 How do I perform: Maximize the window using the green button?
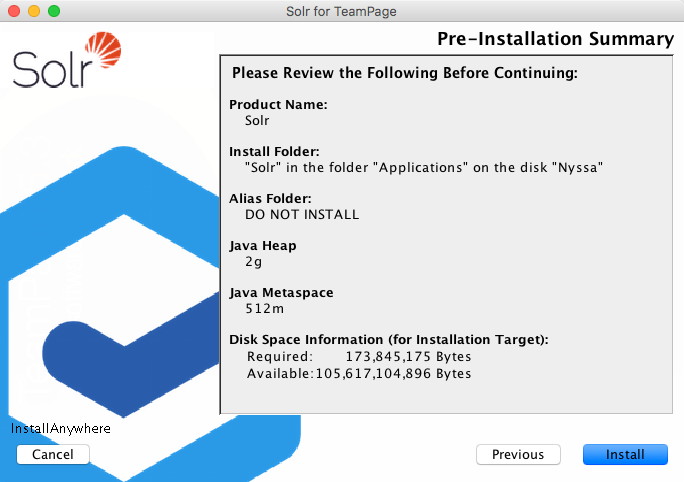pyautogui.click(x=53, y=10)
